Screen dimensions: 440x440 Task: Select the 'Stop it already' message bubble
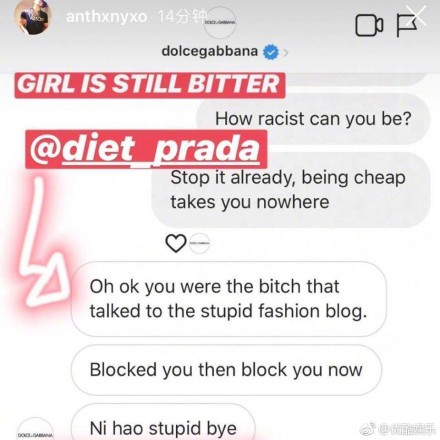tap(290, 190)
